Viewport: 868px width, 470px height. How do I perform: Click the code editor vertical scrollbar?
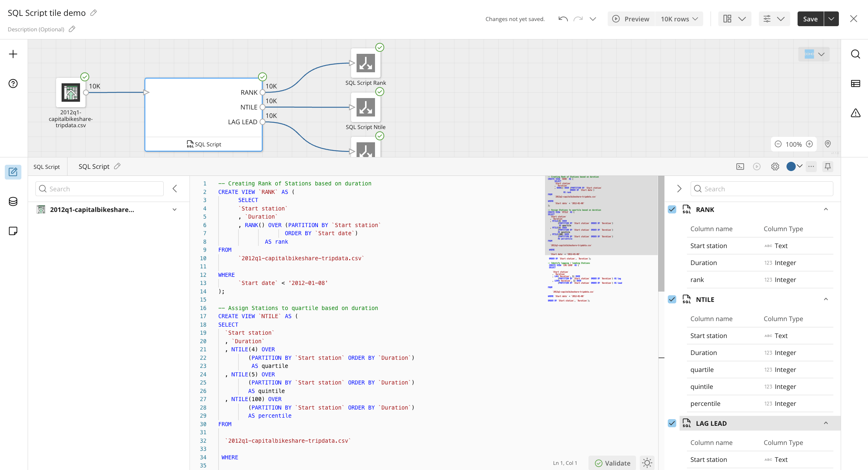pyautogui.click(x=662, y=234)
